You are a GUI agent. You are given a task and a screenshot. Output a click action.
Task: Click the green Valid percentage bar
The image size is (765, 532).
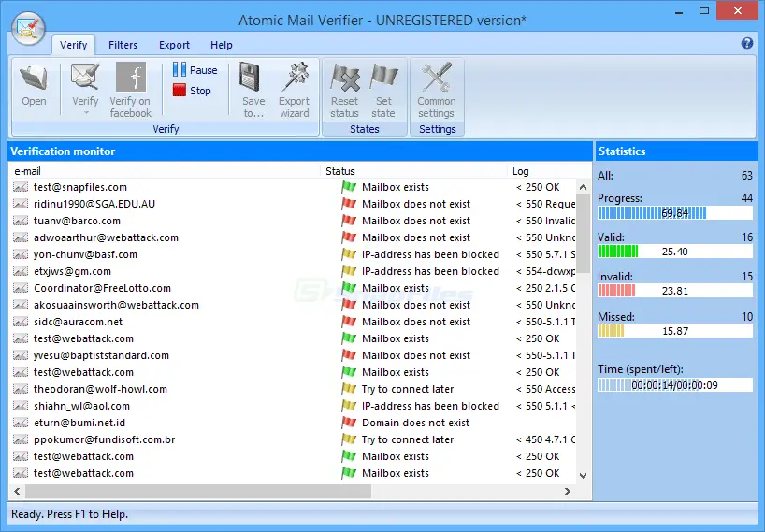click(675, 252)
